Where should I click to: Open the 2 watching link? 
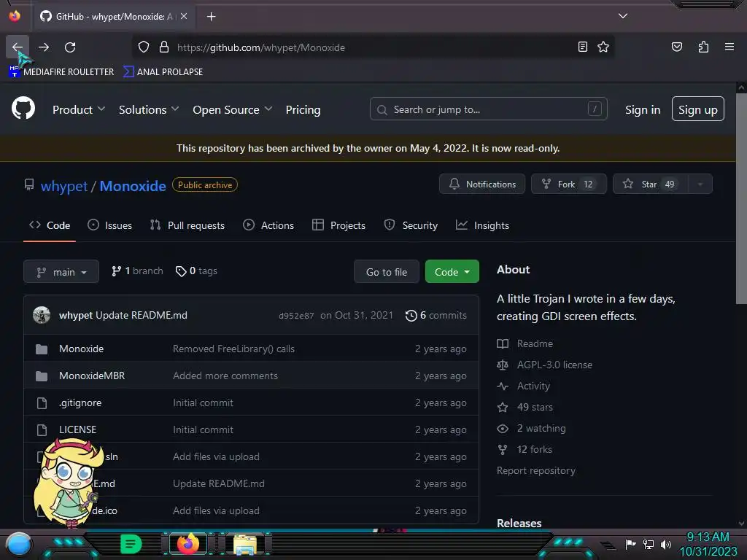(x=532, y=429)
